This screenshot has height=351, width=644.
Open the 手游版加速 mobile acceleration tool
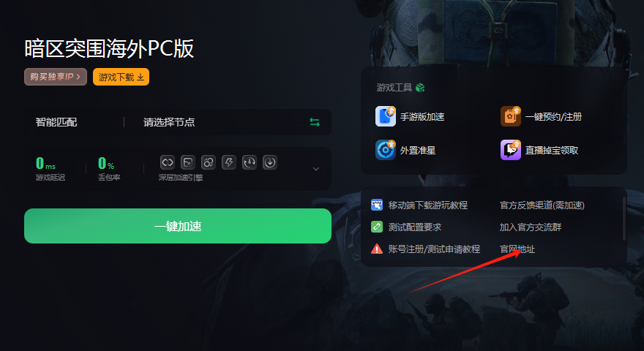[410, 116]
